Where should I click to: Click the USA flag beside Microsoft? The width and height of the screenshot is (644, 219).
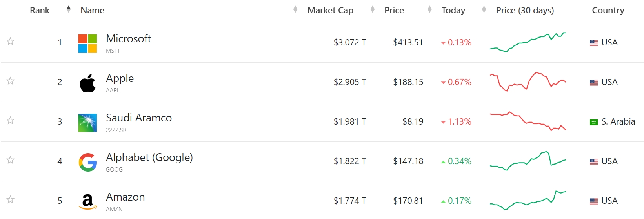point(594,43)
